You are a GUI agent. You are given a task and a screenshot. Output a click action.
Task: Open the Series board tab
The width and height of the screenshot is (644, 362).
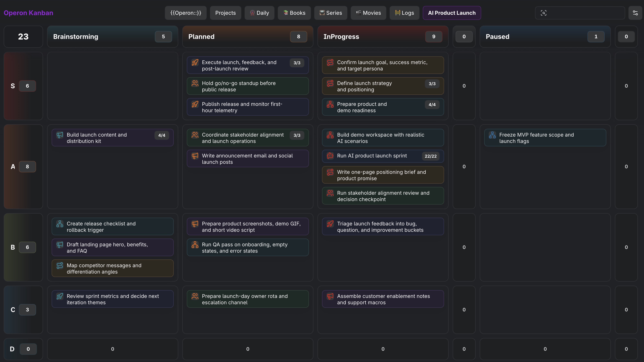click(x=331, y=13)
